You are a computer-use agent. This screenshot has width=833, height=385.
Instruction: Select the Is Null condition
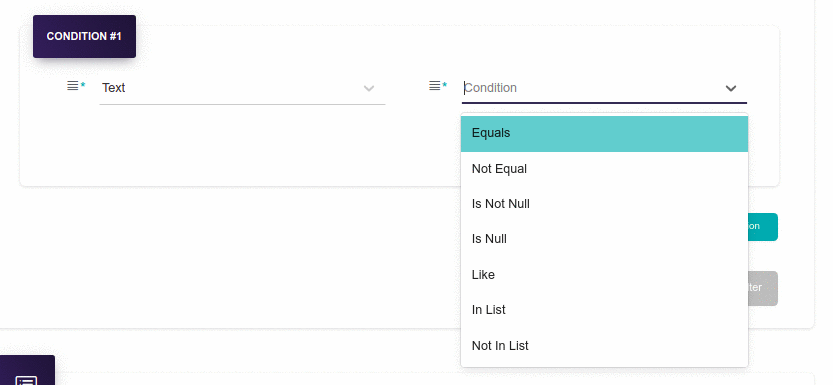(x=604, y=239)
